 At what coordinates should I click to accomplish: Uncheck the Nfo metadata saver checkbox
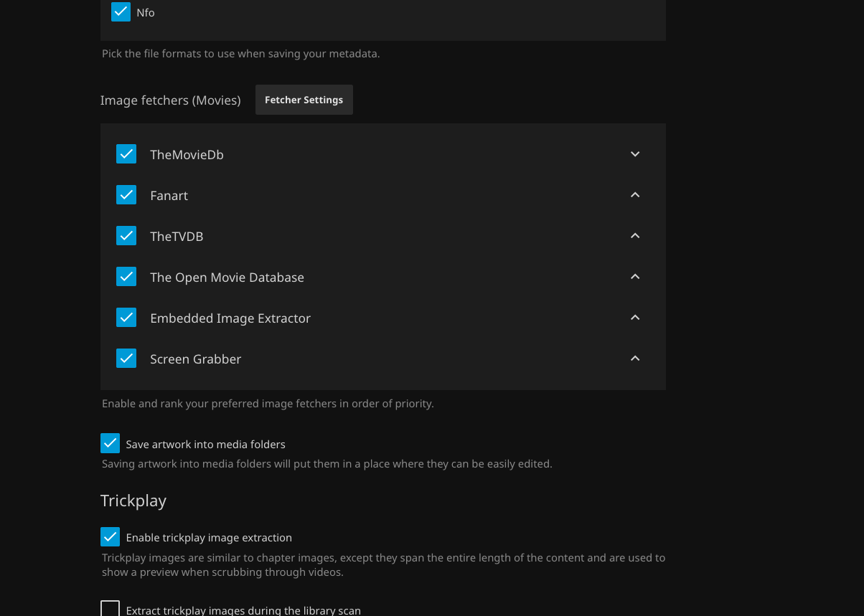(x=121, y=12)
